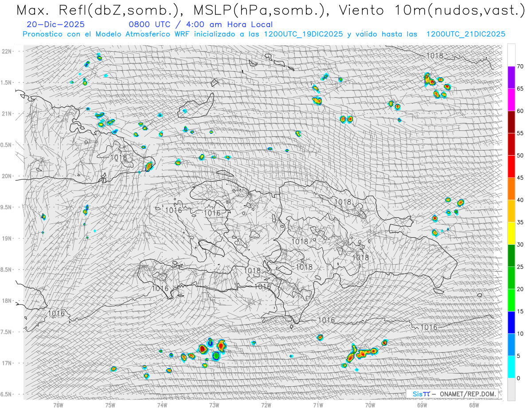532x411 pixels.
Task: Click the colorbar value "65"
Action: (520, 89)
